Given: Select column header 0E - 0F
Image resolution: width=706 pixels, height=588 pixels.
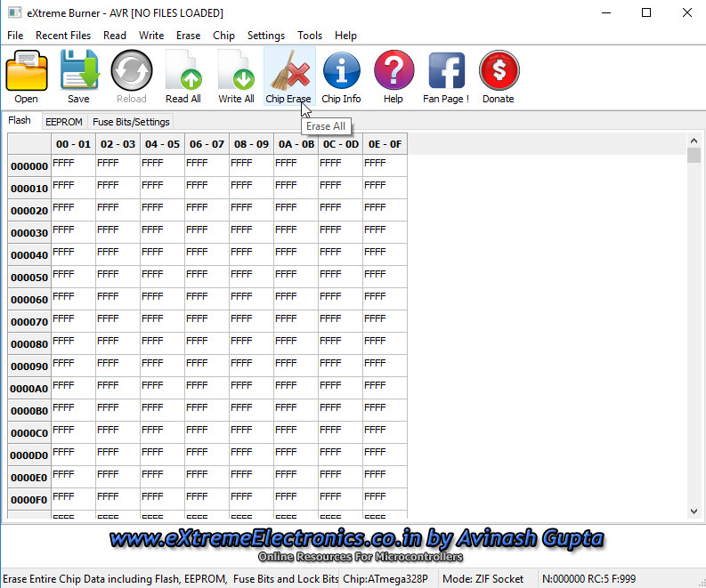Looking at the screenshot, I should [x=385, y=144].
